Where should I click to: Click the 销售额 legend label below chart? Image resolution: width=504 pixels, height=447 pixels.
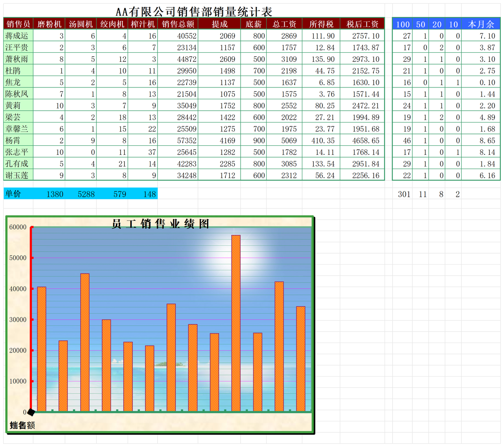22,425
